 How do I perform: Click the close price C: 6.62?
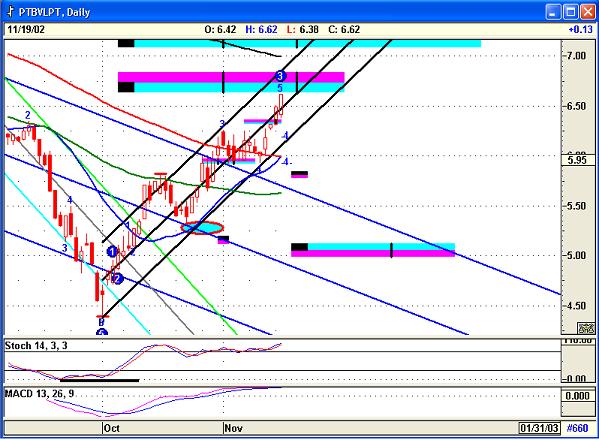(344, 29)
